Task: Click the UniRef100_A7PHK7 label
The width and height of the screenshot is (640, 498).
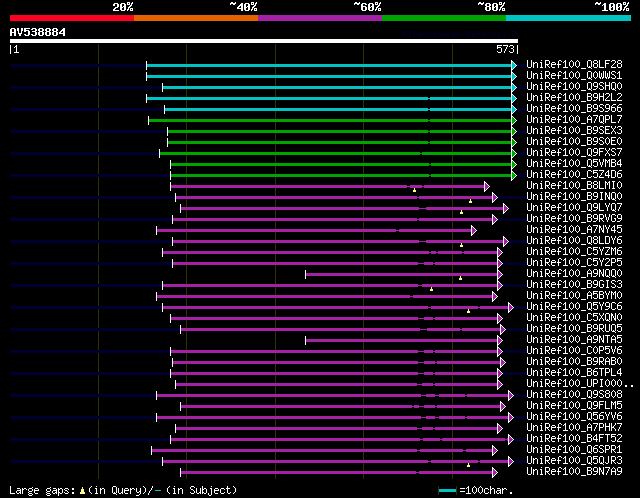Action: point(574,428)
